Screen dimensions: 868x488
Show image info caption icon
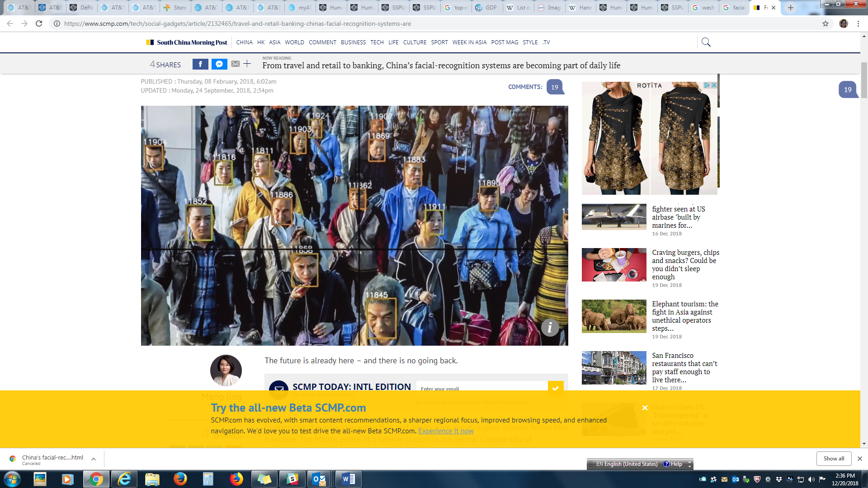coord(550,328)
